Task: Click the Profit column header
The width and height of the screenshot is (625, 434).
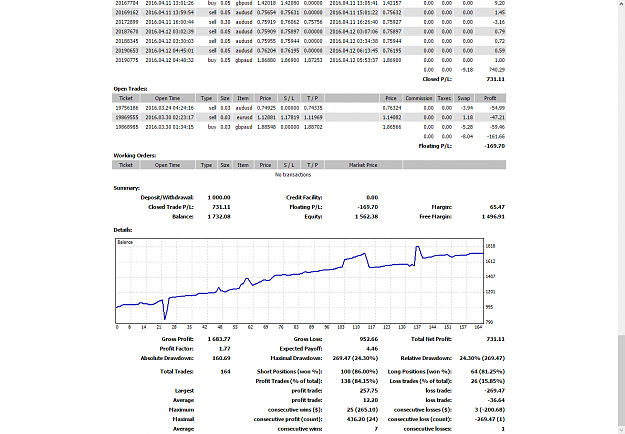Action: click(x=490, y=98)
